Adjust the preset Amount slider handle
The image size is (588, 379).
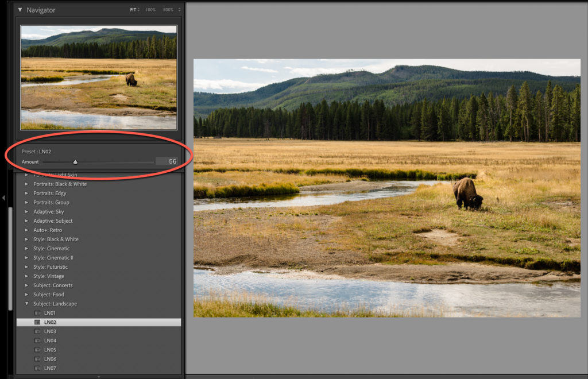coord(75,162)
